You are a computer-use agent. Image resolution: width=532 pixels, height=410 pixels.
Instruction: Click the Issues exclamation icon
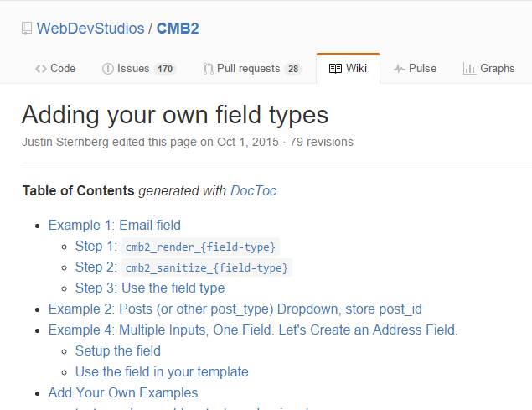107,69
